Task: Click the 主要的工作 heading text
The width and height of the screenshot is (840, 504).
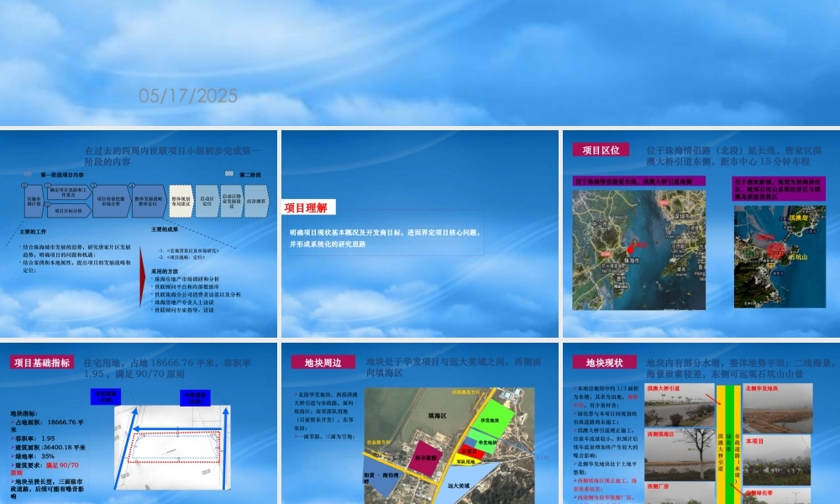Action: pos(33,231)
